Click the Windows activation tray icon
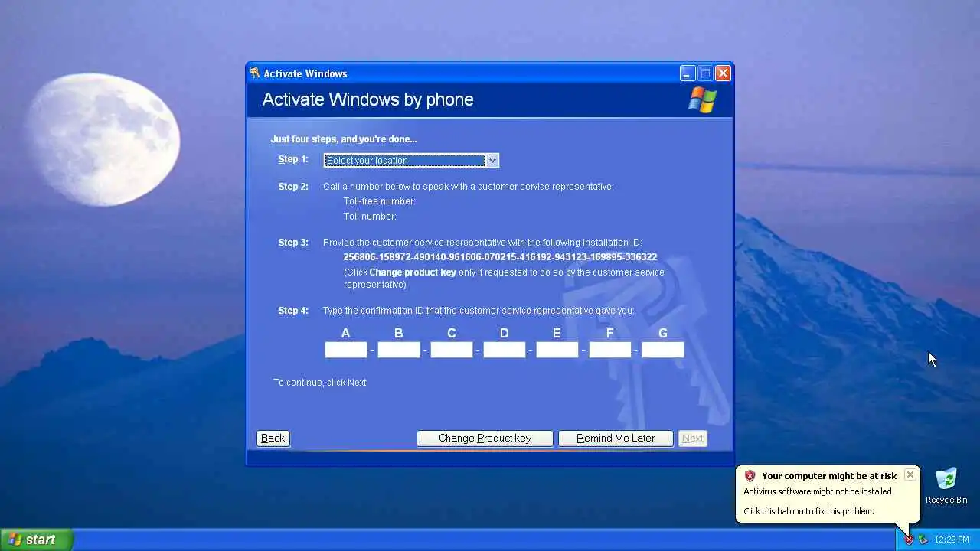Image resolution: width=980 pixels, height=551 pixels. (923, 540)
